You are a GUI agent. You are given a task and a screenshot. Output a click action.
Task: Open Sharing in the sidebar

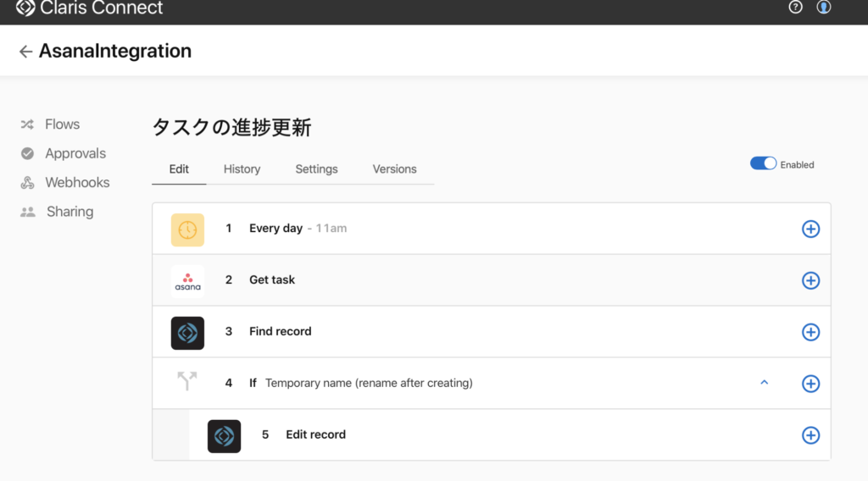point(70,212)
